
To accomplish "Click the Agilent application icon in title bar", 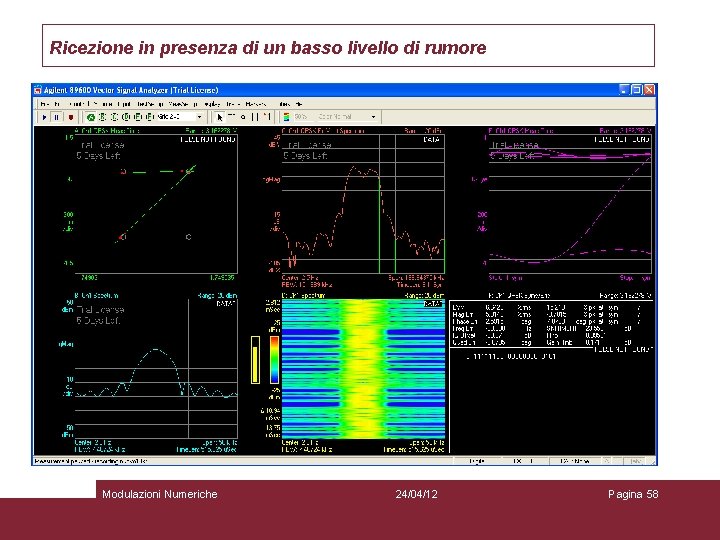I will [x=38, y=90].
